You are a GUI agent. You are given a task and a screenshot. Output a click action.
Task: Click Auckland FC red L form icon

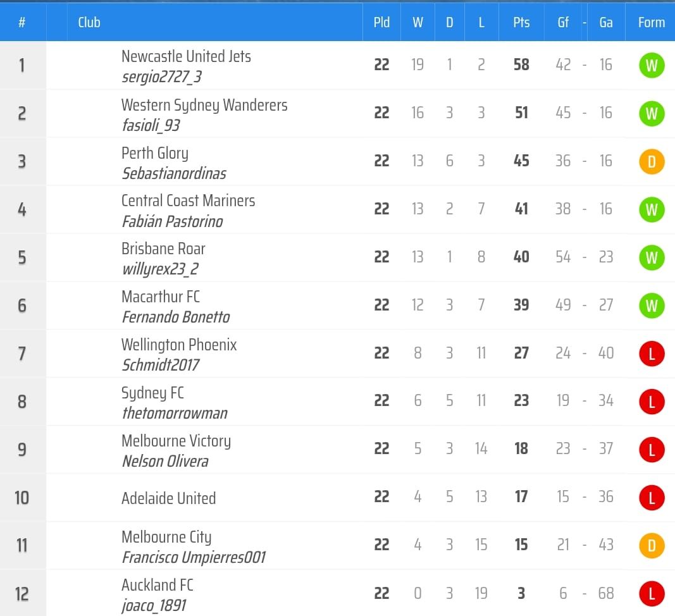[652, 593]
